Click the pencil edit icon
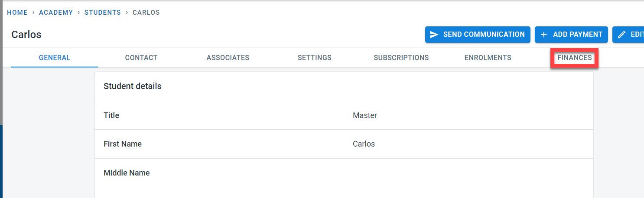 [x=622, y=35]
